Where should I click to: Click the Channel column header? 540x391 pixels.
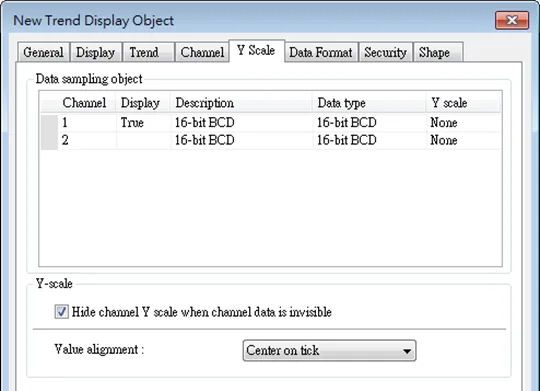tap(86, 103)
